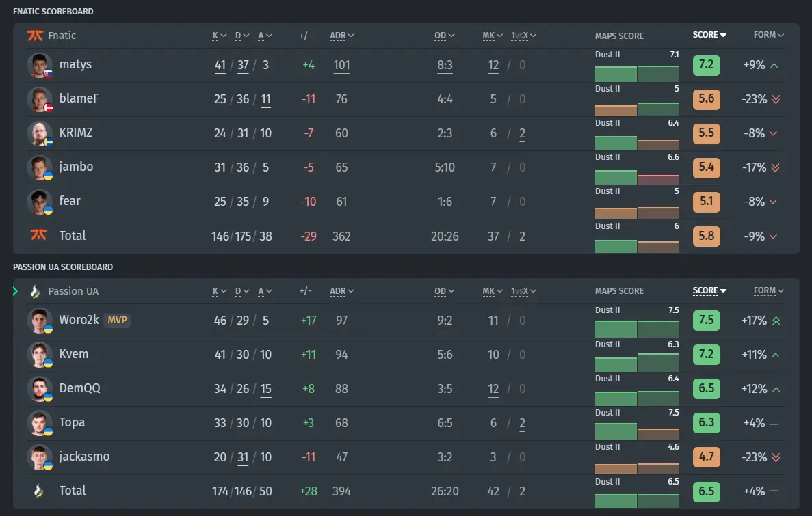The height and width of the screenshot is (516, 812).
Task: Open blameF player profile link
Action: point(79,99)
